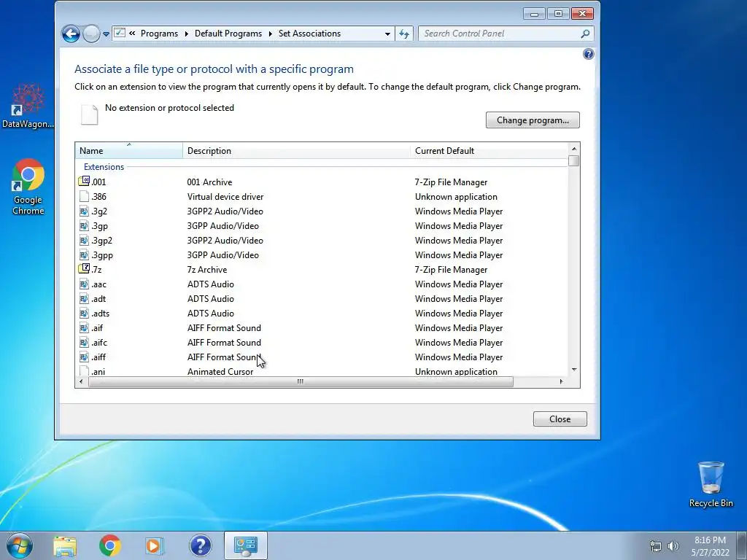Click the search magnifier icon
Image resolution: width=747 pixels, height=560 pixels.
pyautogui.click(x=586, y=34)
